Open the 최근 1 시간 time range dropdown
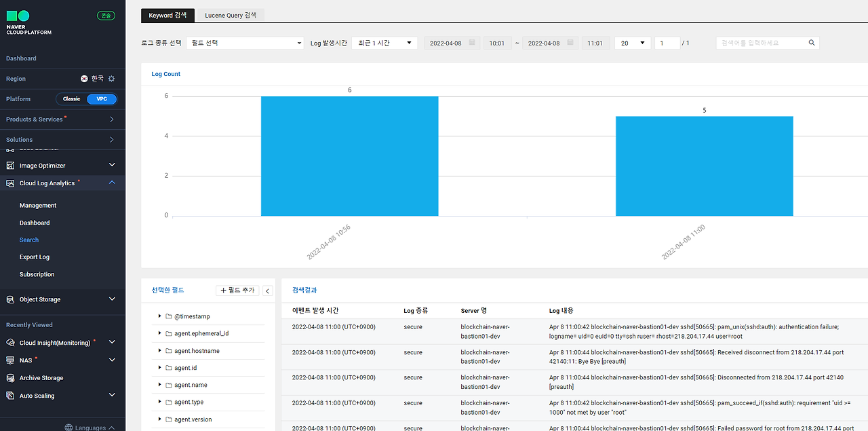The image size is (868, 431). (384, 43)
